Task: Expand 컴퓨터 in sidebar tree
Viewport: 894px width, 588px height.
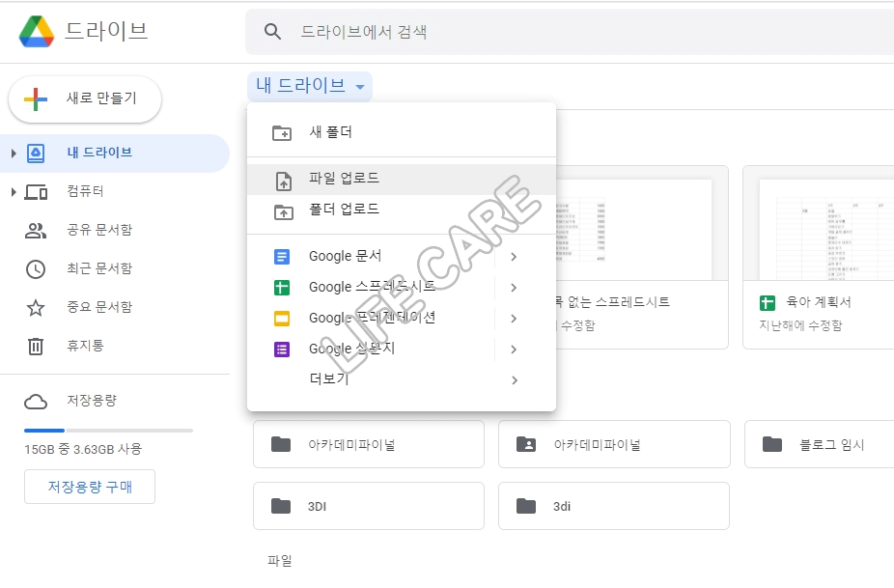Action: click(x=14, y=191)
